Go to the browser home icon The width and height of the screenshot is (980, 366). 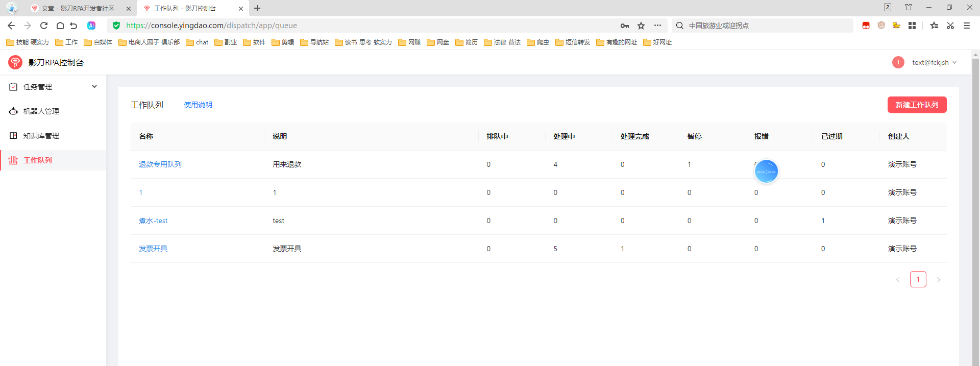[60, 26]
